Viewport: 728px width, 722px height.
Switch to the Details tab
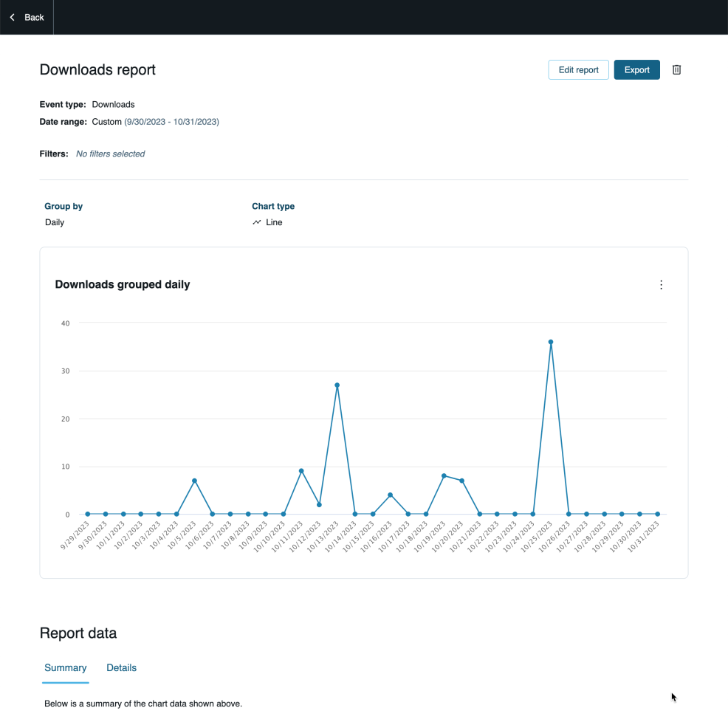(x=122, y=667)
